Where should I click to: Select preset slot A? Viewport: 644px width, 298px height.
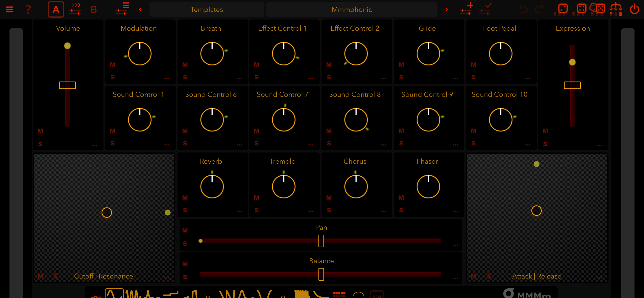[x=56, y=10]
